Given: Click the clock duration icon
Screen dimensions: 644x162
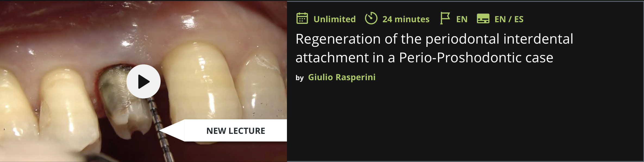Looking at the screenshot, I should (371, 18).
